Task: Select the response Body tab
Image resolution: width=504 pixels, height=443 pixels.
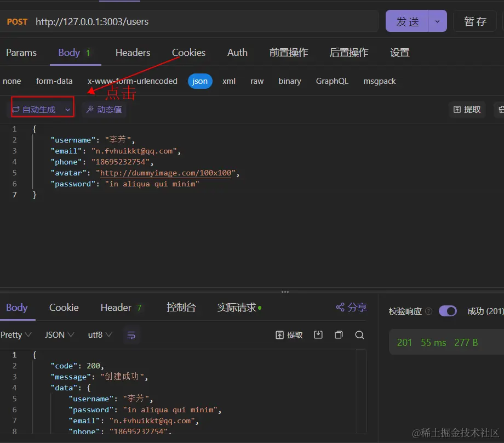Action: [17, 308]
